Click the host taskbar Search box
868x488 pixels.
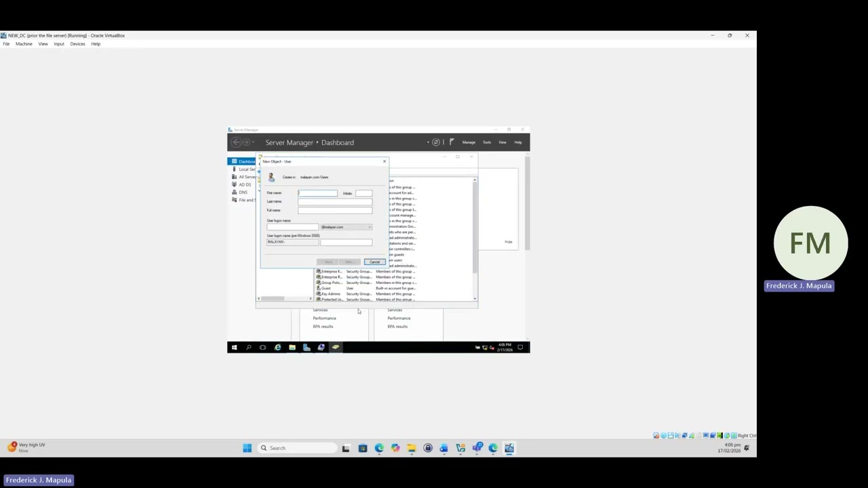[297, 448]
